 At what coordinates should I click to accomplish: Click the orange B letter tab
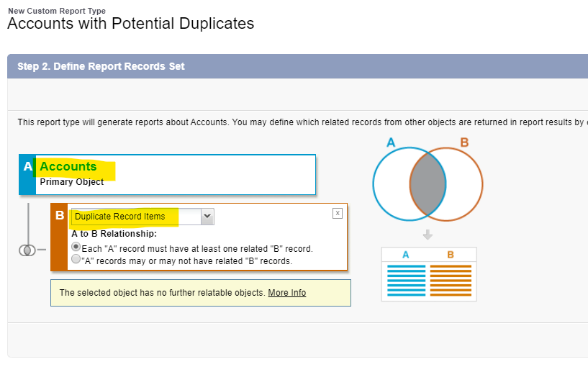click(59, 237)
